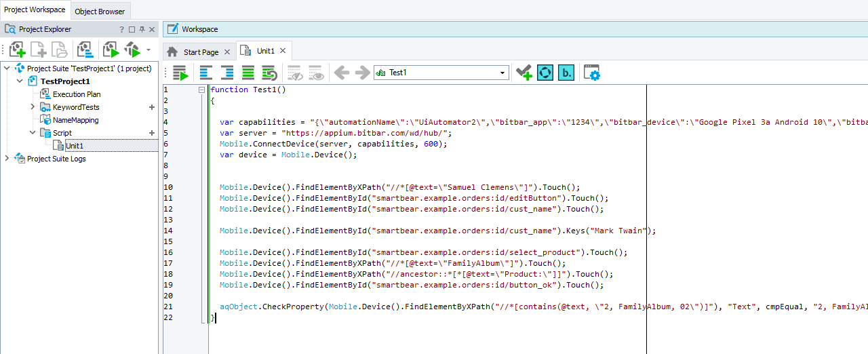The image size is (868, 354).
Task: Switch to the Start Page tab
Action: [201, 52]
